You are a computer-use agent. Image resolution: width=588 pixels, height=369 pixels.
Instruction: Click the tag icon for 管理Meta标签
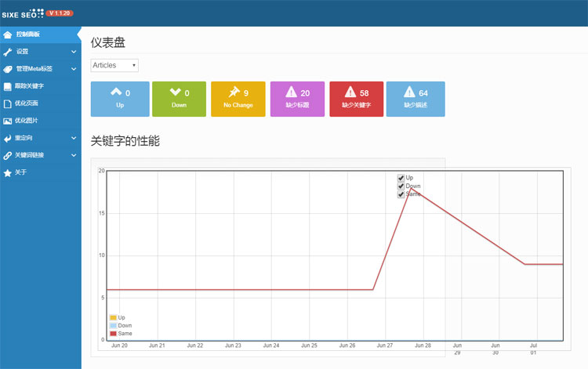point(8,69)
